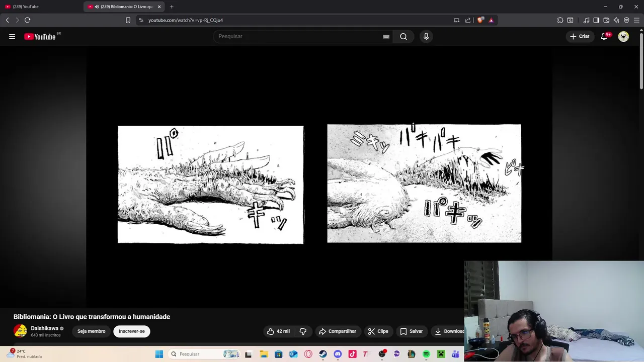Open browser extensions puzzle icon
This screenshot has height=362, width=644.
(560, 20)
